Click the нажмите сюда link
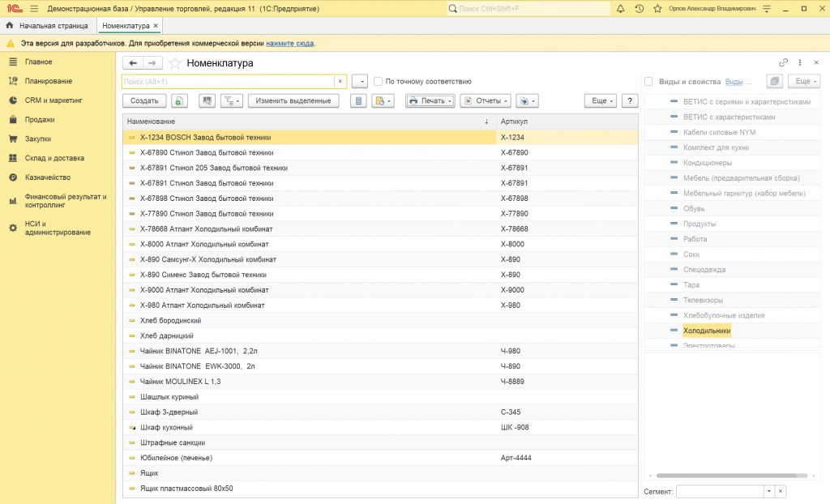 point(290,43)
